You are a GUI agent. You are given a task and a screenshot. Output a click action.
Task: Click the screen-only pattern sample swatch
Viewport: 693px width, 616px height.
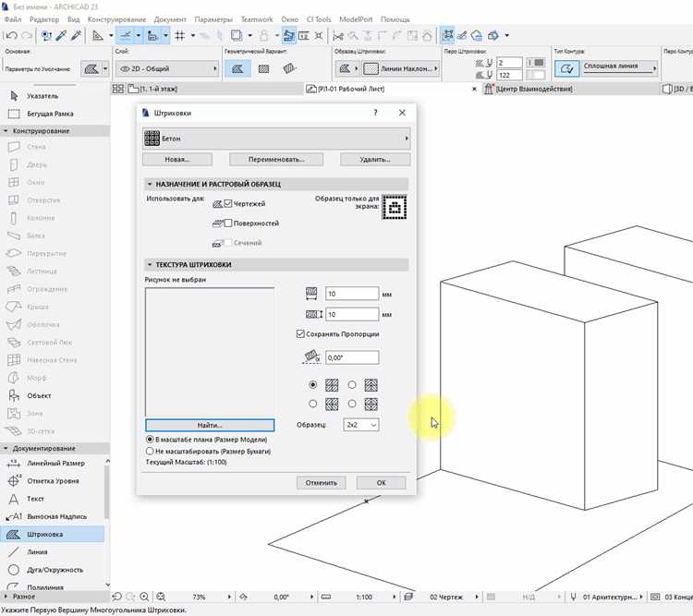(395, 207)
